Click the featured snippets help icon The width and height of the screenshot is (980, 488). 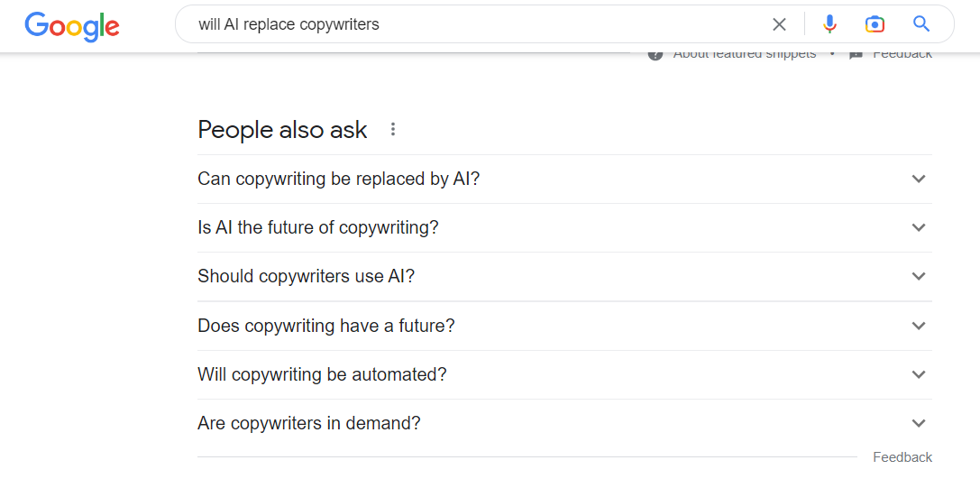(x=655, y=54)
